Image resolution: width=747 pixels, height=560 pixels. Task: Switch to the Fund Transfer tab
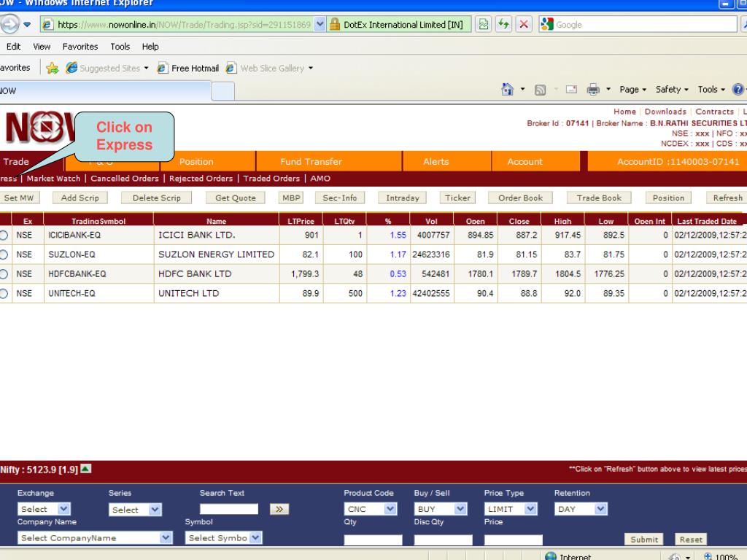(329, 161)
